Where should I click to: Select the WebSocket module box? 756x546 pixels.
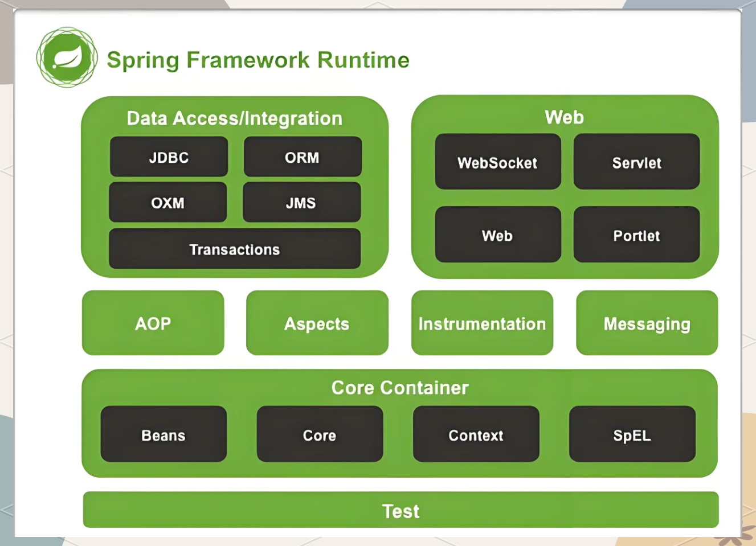pyautogui.click(x=498, y=162)
